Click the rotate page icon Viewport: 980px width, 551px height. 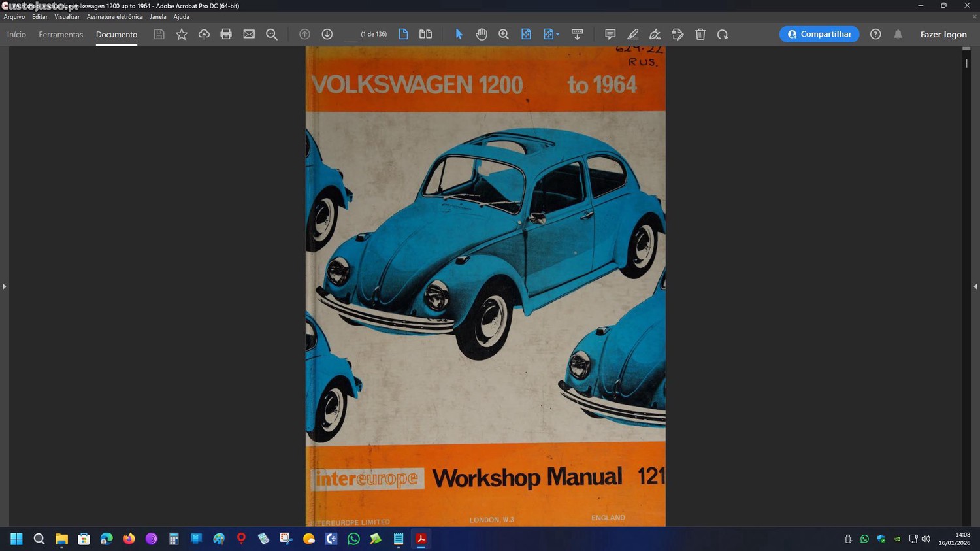(723, 34)
